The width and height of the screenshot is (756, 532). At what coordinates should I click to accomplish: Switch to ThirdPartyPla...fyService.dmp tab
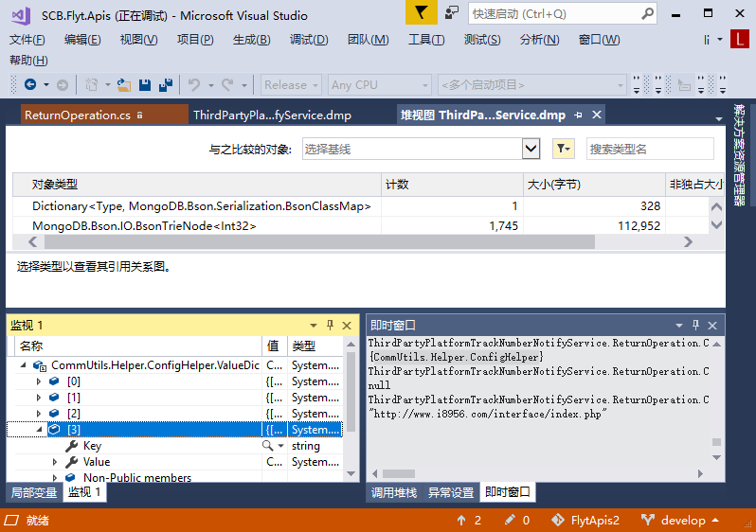click(x=273, y=115)
